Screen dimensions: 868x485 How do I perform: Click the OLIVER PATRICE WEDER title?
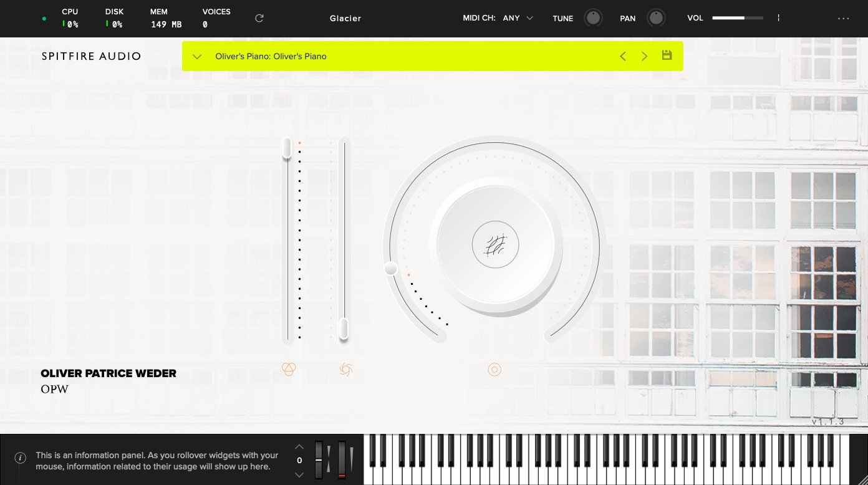(x=109, y=373)
